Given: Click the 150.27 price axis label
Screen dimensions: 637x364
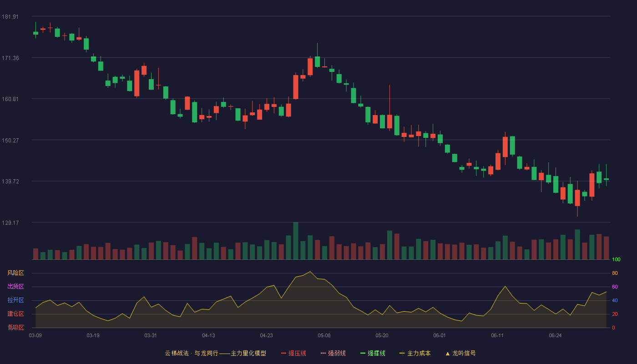Looking at the screenshot, I should 10,140.
